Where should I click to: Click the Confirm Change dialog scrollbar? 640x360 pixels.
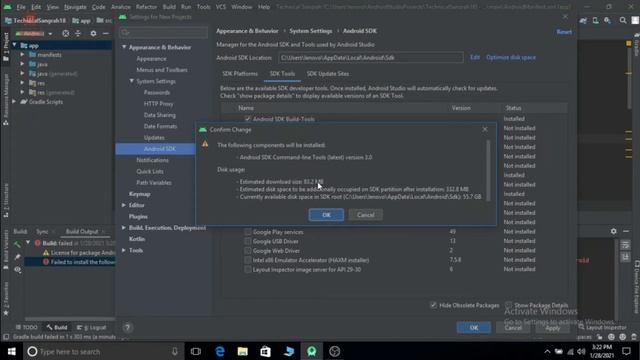pyautogui.click(x=488, y=171)
